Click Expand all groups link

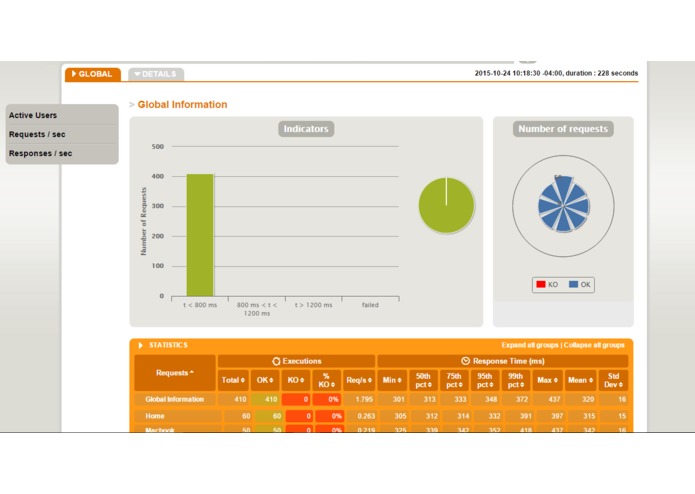530,345
